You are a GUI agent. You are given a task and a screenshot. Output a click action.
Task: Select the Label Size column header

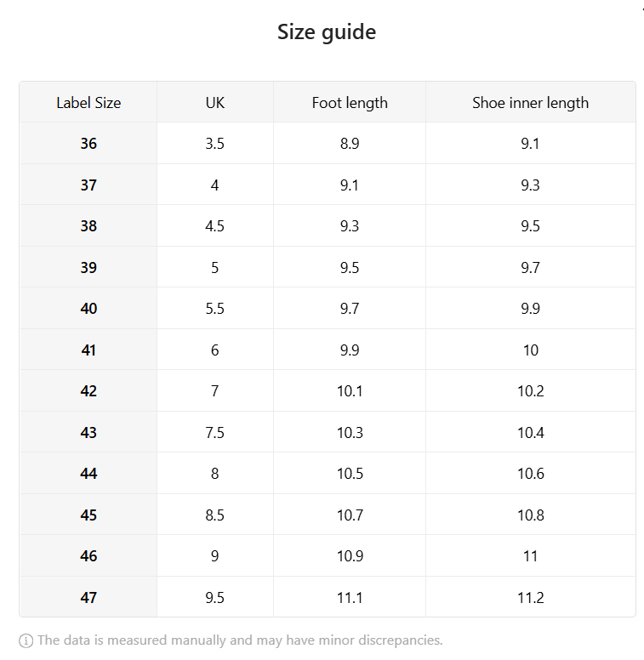click(88, 103)
